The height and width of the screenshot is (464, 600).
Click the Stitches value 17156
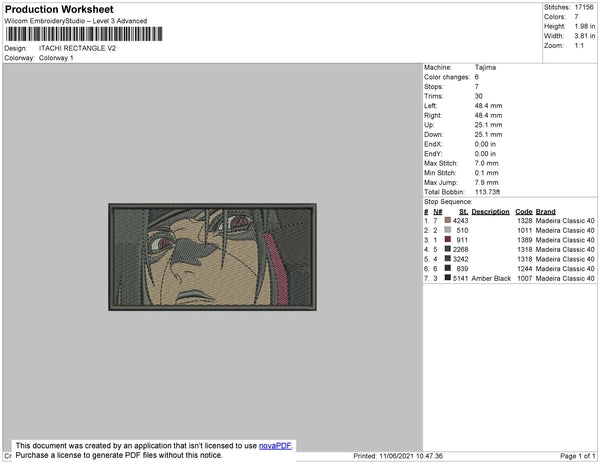(x=584, y=7)
